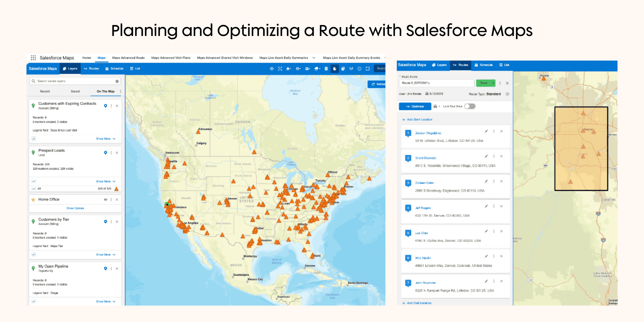Open the car travel mode dropdown
The image size is (644, 322).
point(437,107)
